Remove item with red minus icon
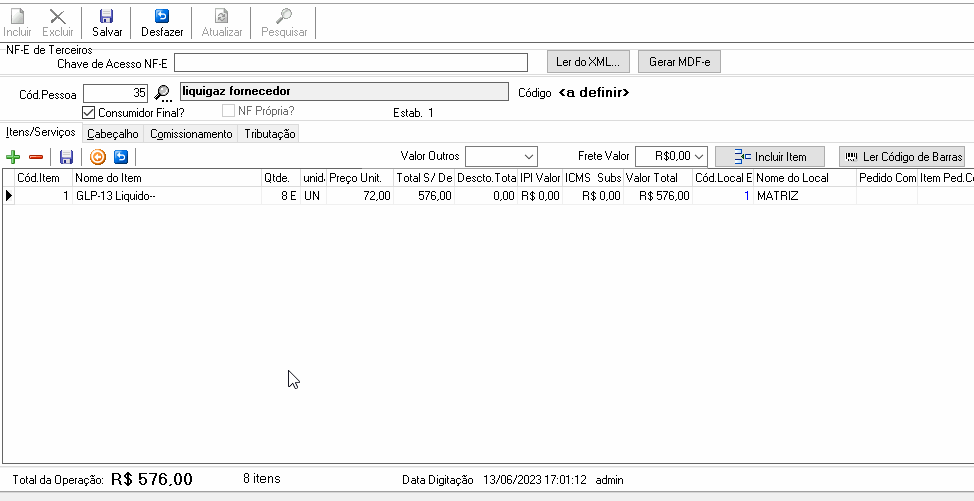Viewport: 974px width, 501px height. [x=36, y=157]
